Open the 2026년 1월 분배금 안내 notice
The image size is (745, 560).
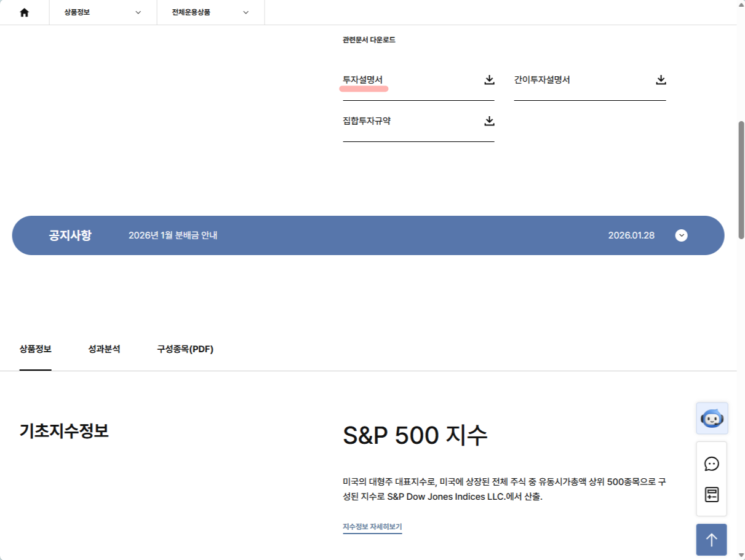173,235
